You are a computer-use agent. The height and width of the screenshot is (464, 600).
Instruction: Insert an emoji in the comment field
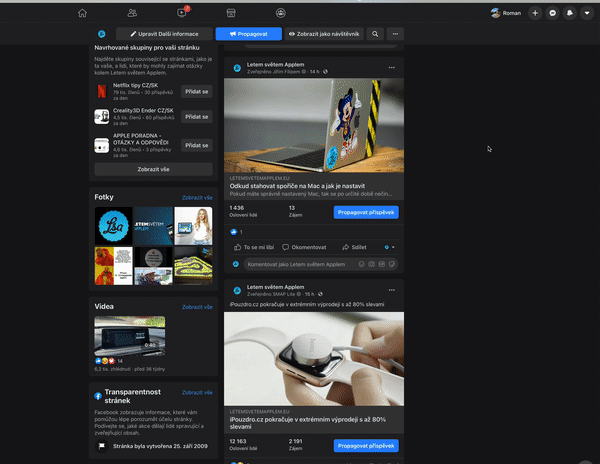[x=361, y=264]
